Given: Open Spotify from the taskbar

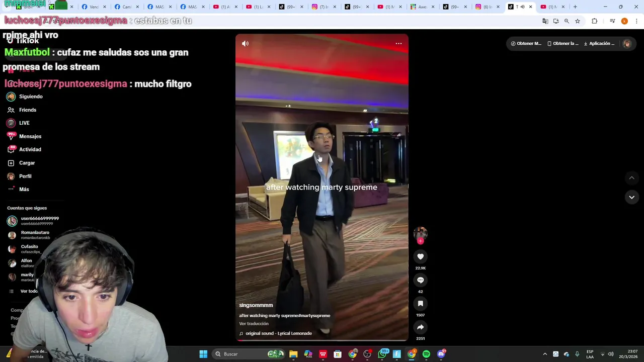Looking at the screenshot, I should coord(426,354).
